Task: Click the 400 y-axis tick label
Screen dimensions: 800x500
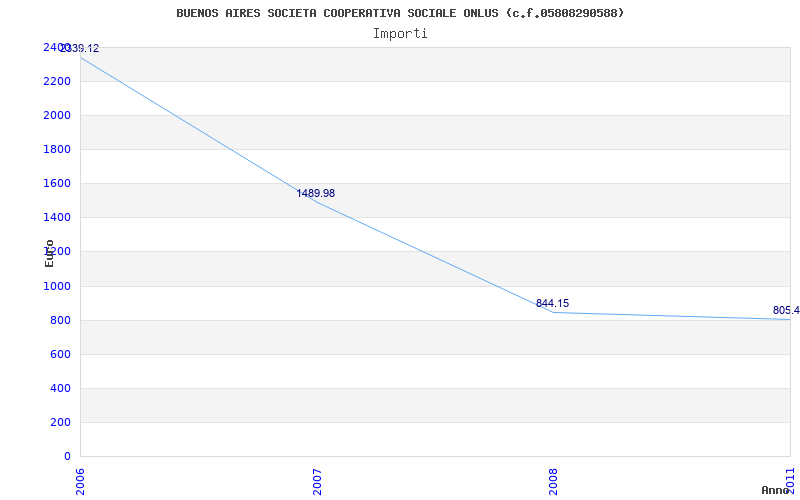Action: click(60, 389)
